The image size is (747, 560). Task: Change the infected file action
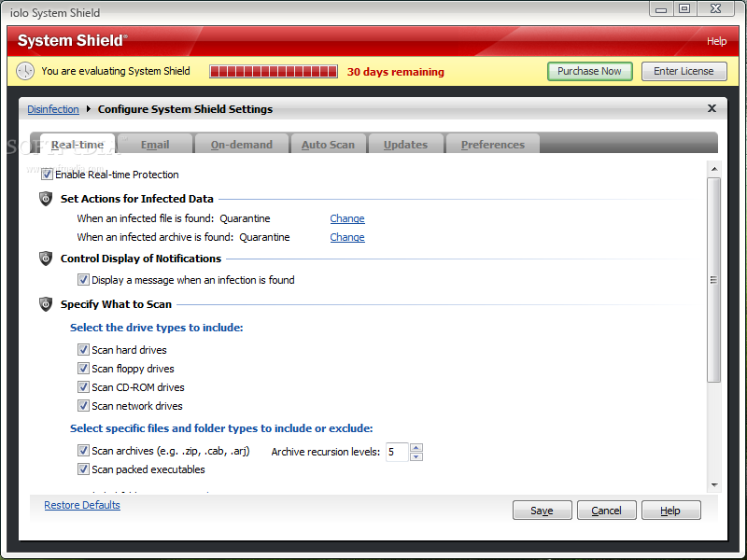click(x=347, y=218)
